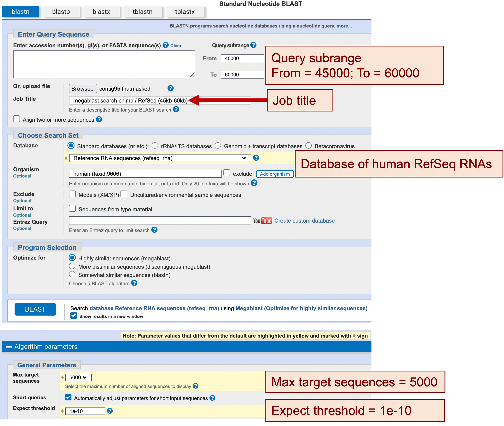Switch to the blastp tab

[x=61, y=12]
